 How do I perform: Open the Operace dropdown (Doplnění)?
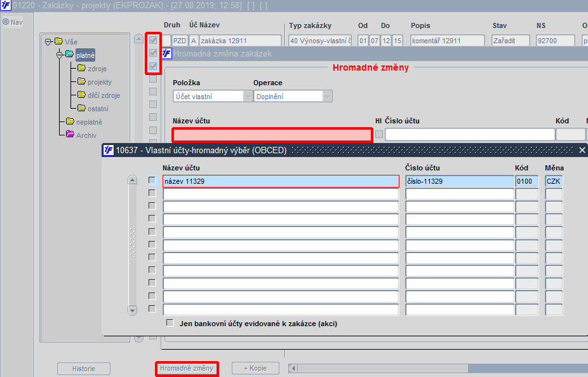pos(327,97)
